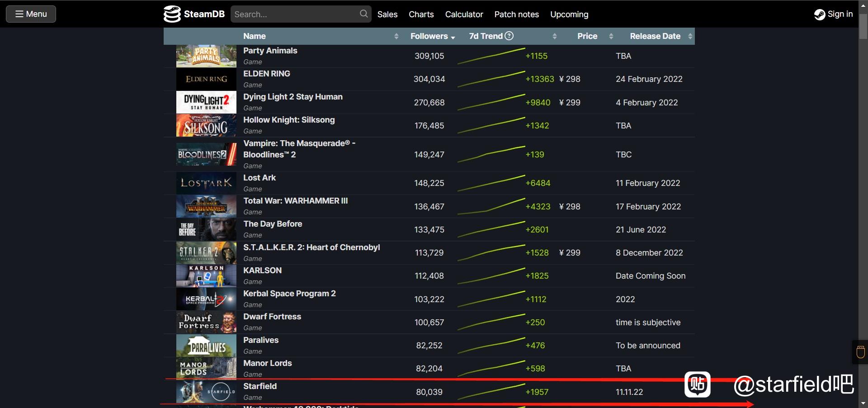
Task: Open Total War WARHAMMER III thumbnail
Action: [x=206, y=206]
